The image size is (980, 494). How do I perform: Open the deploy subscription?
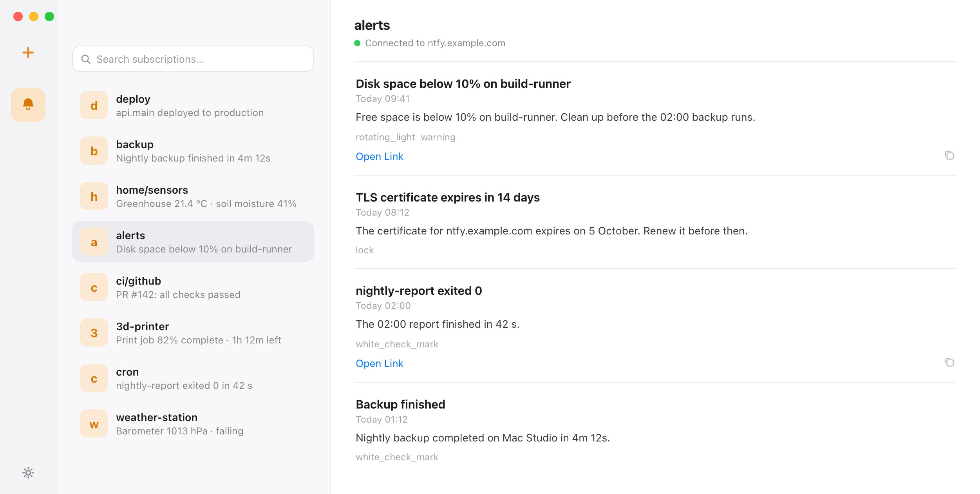193,105
